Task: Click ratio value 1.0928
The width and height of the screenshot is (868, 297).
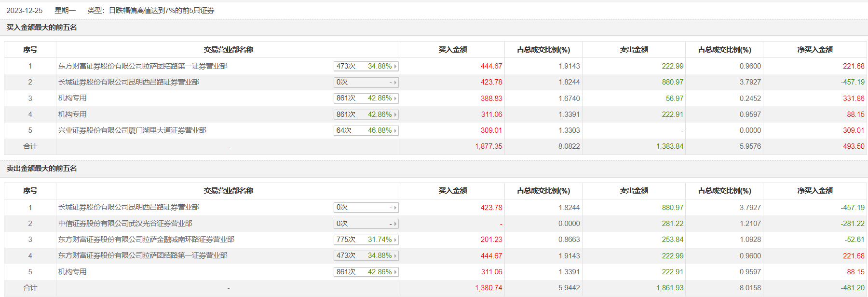Action: [750, 240]
